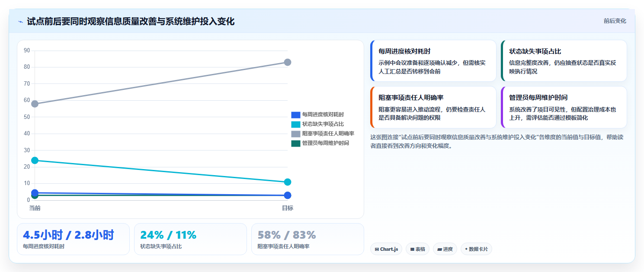This screenshot has width=644, height=272.
Task: Select the gray data point at 83 on 目标
Action: 288,62
